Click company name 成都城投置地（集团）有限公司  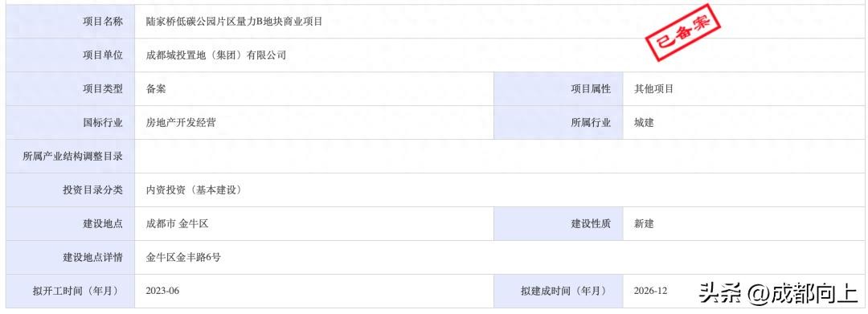216,55
